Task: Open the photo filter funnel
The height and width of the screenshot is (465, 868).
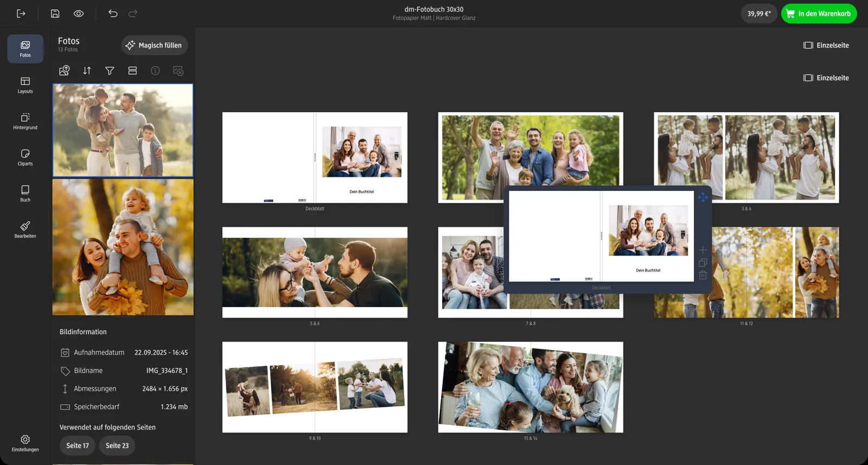Action: 110,71
